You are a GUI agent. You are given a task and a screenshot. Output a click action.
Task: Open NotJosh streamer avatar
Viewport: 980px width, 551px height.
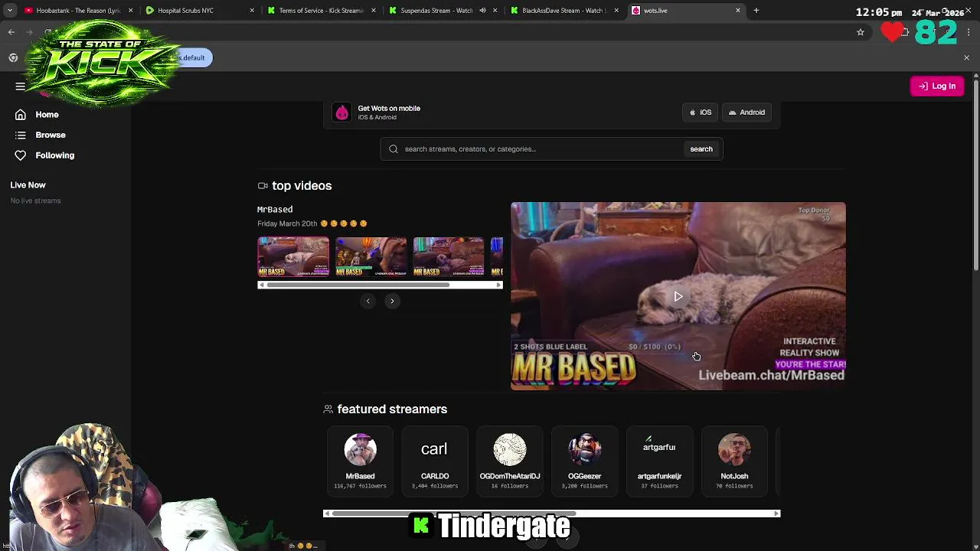tap(734, 449)
